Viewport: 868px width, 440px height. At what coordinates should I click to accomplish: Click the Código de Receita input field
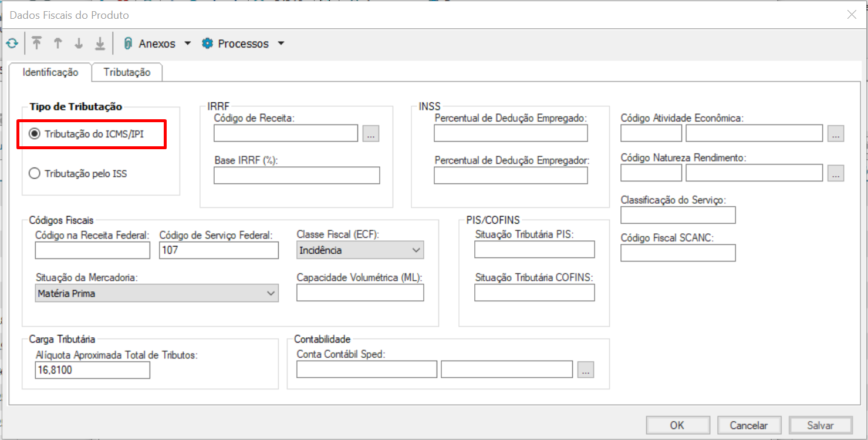point(286,133)
